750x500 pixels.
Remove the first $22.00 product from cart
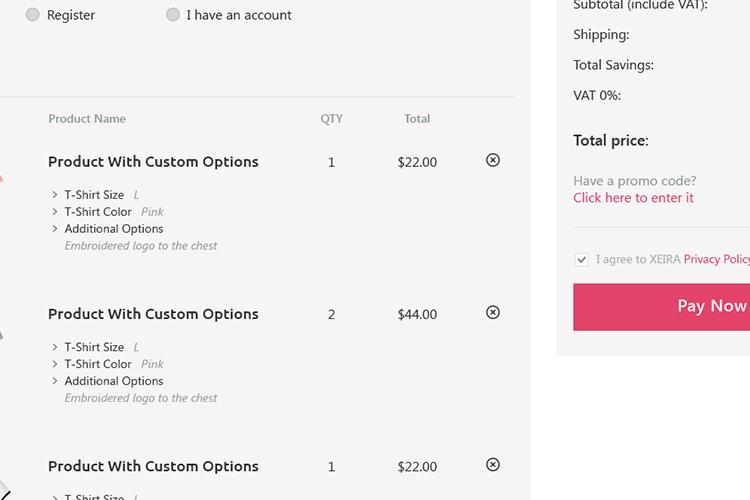[493, 160]
